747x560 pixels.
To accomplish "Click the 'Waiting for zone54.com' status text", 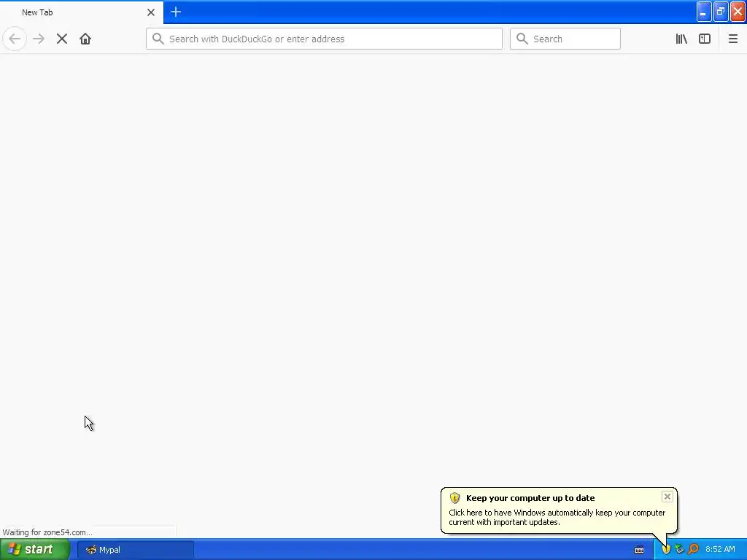I will pyautogui.click(x=47, y=532).
